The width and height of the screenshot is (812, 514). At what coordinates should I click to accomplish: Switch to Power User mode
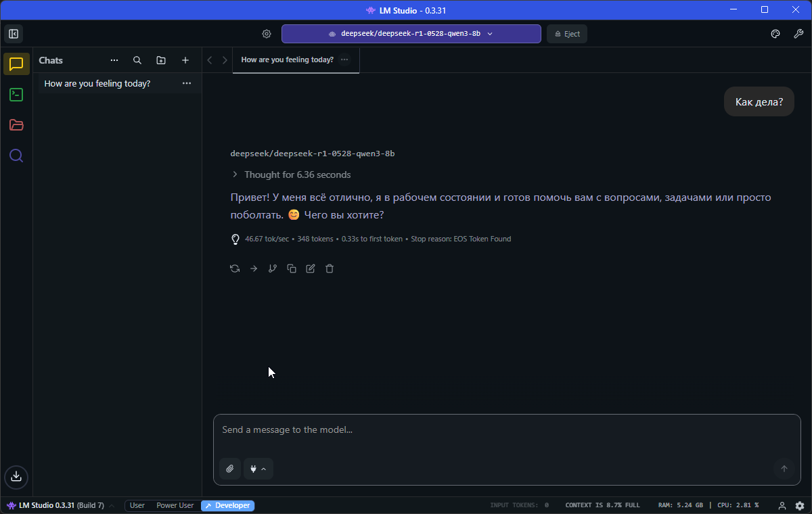pos(175,505)
